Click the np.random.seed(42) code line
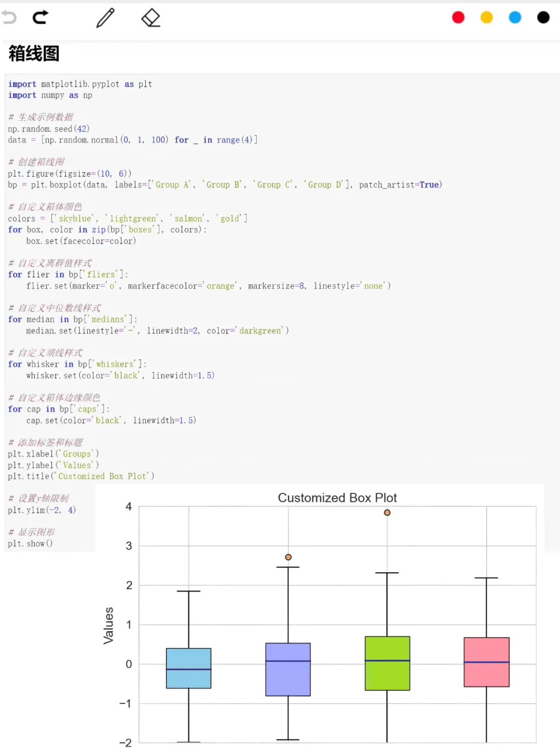This screenshot has width=560, height=748. pyautogui.click(x=49, y=129)
